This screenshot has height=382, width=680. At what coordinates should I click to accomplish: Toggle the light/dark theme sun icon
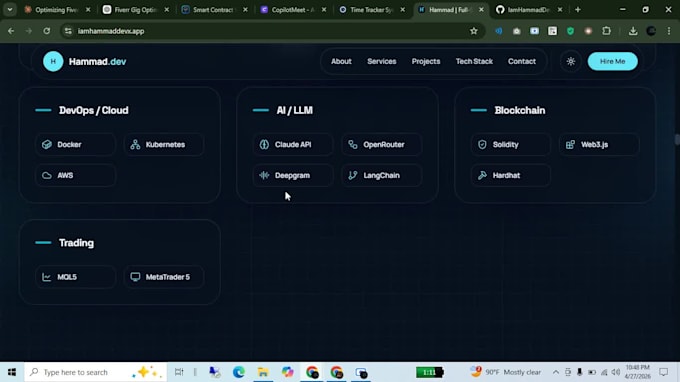571,62
